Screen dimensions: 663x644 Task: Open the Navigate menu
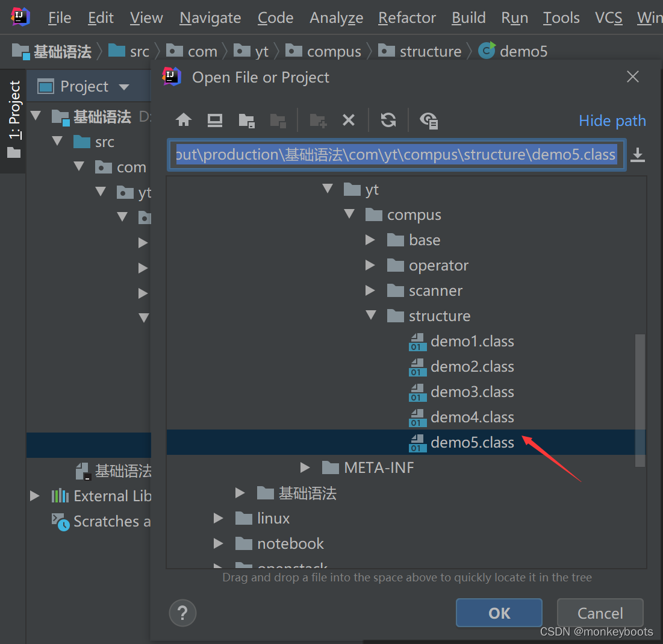pyautogui.click(x=210, y=17)
